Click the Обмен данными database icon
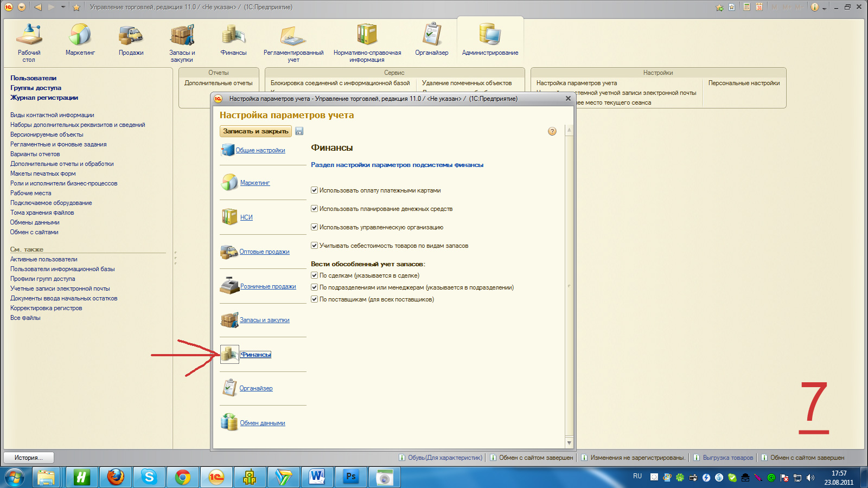Viewport: 868px width, 488px height. pyautogui.click(x=229, y=422)
